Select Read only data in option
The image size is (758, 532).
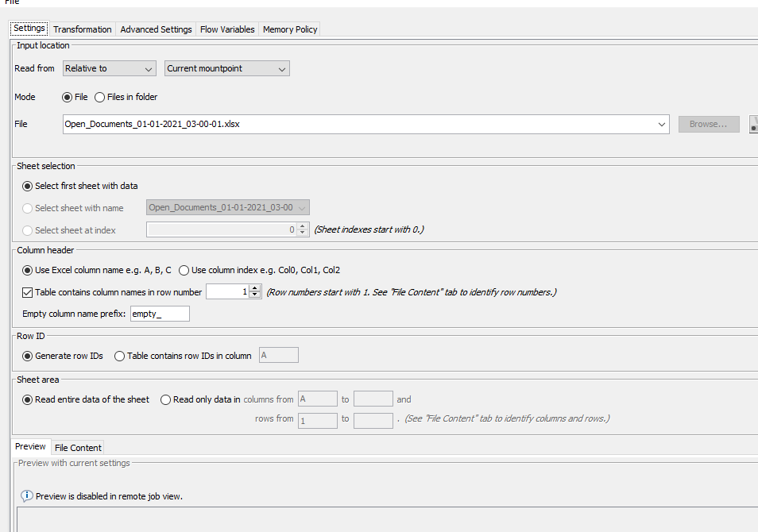(165, 399)
